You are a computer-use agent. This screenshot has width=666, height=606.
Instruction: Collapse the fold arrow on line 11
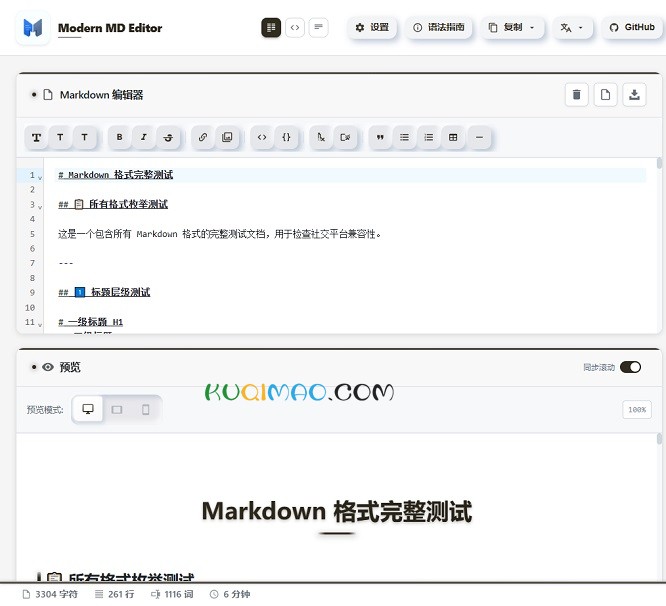(40, 324)
